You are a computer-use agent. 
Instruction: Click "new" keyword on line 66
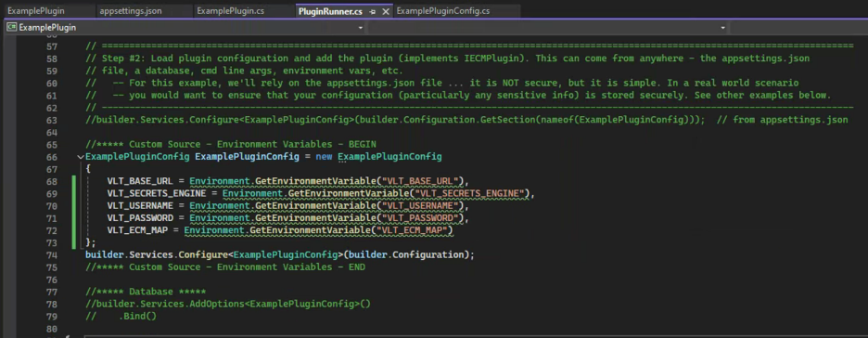pos(324,157)
